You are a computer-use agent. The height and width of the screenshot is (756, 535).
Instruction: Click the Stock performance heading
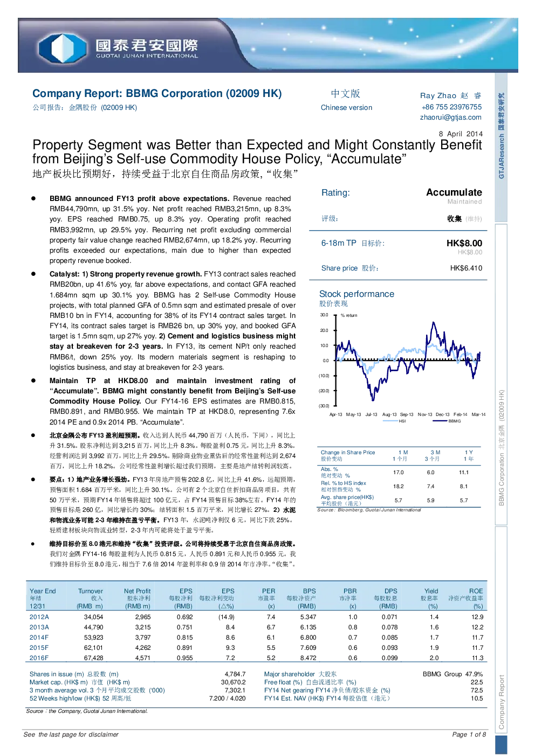coord(356,294)
